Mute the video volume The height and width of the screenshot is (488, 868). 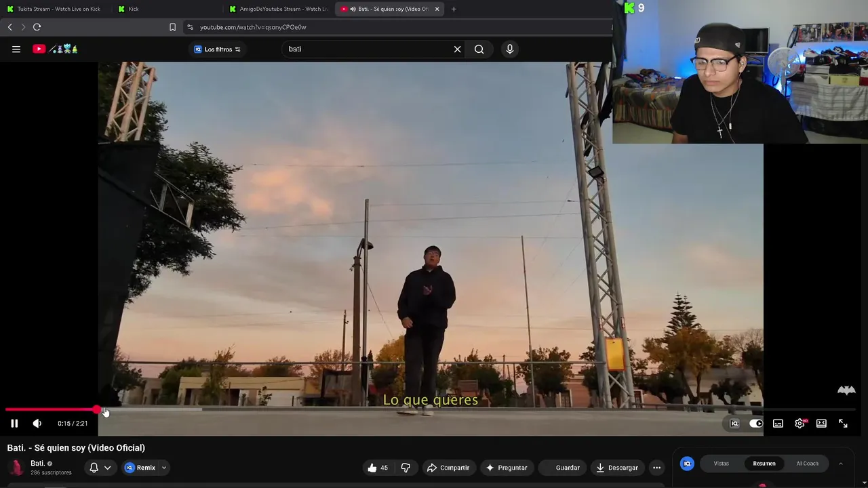tap(37, 424)
